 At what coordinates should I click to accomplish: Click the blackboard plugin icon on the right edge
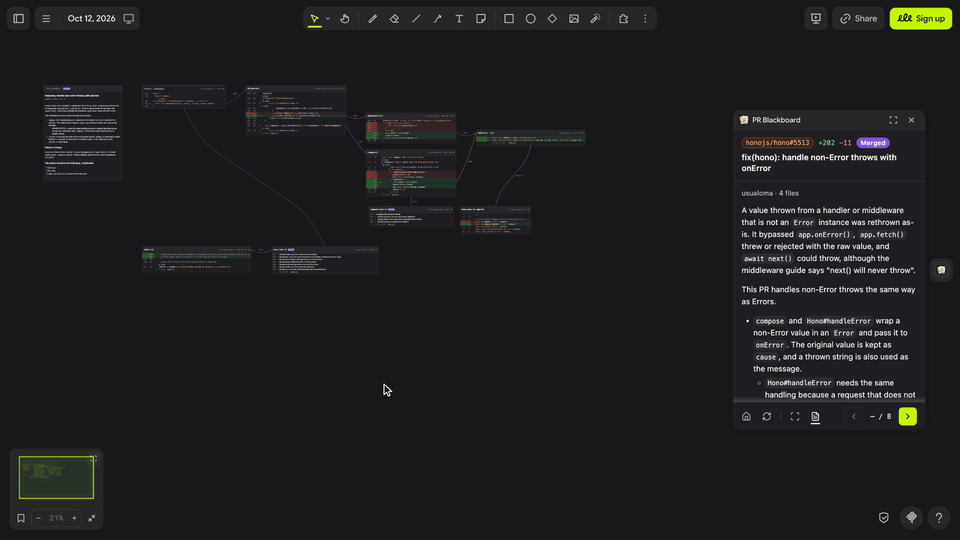[941, 270]
